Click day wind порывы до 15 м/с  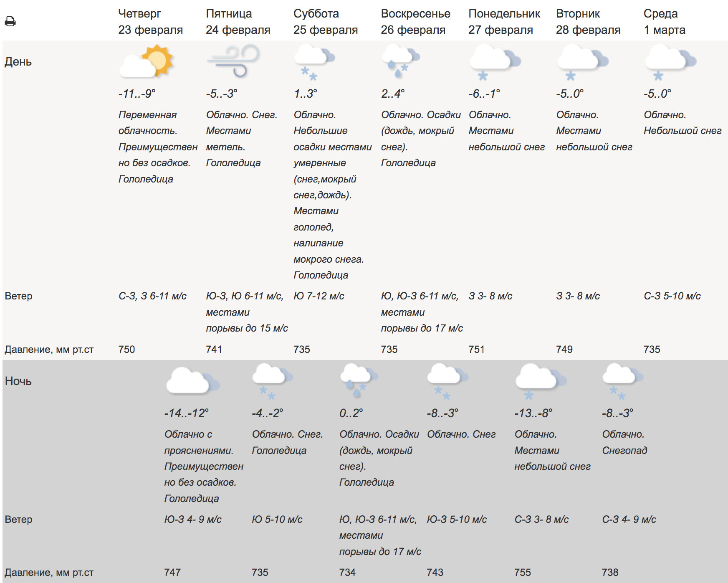click(x=247, y=328)
